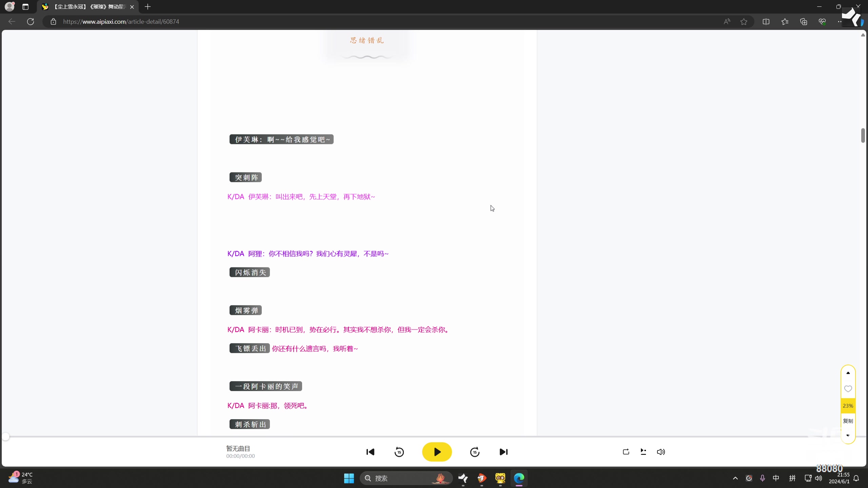Mute the player volume

click(661, 452)
